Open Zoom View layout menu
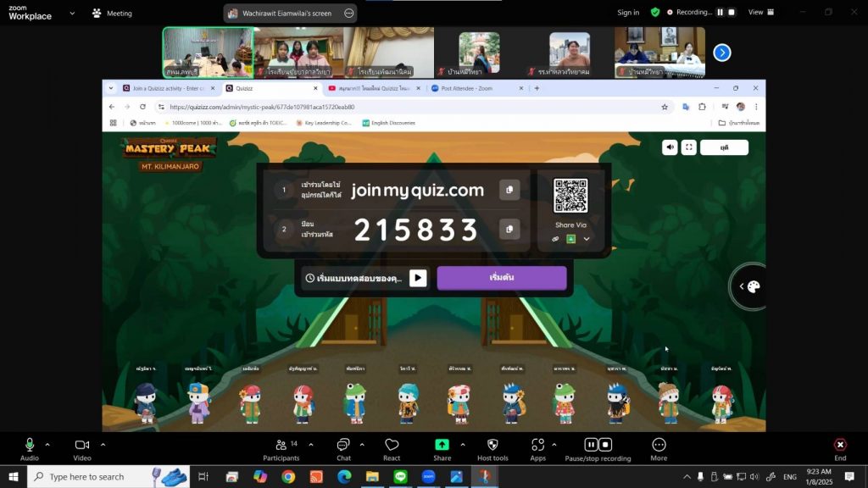The width and height of the screenshot is (868, 488). (x=761, y=12)
